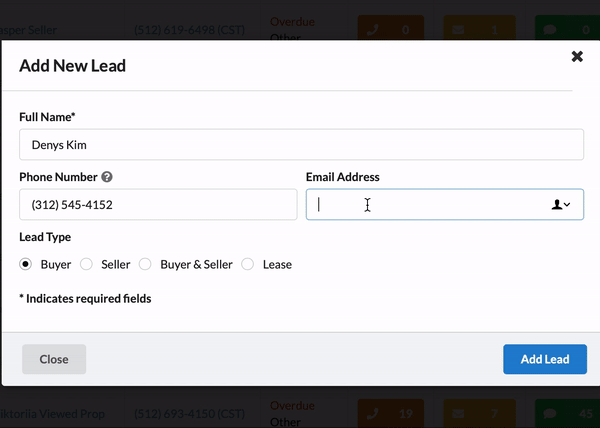Click the Full Name field containing Denys Kim

(x=301, y=145)
